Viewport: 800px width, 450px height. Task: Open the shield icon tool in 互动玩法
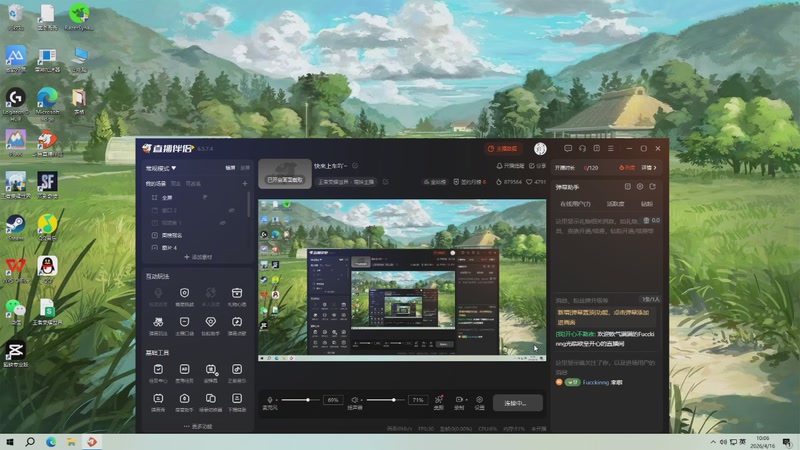(x=184, y=293)
